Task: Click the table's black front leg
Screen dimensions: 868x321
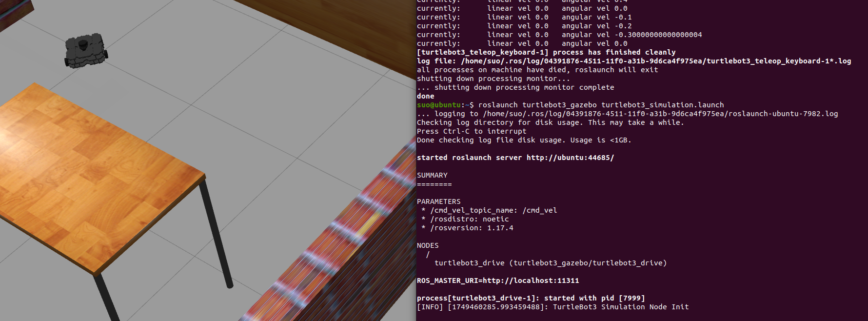Action: 216,233
